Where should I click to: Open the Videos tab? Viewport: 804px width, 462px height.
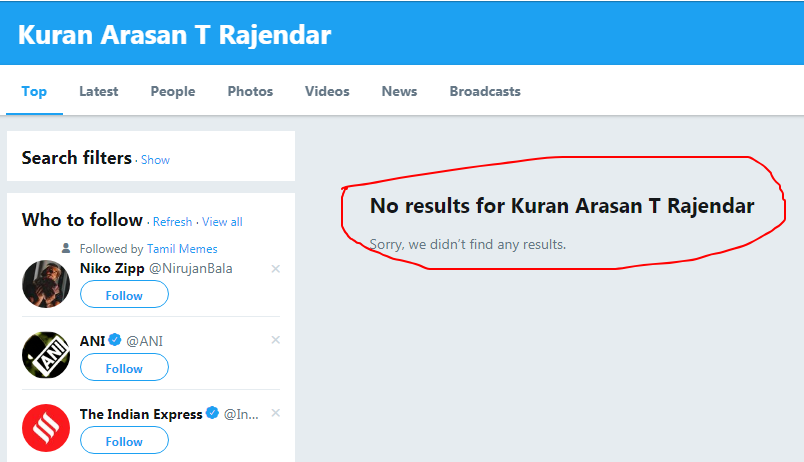(327, 91)
